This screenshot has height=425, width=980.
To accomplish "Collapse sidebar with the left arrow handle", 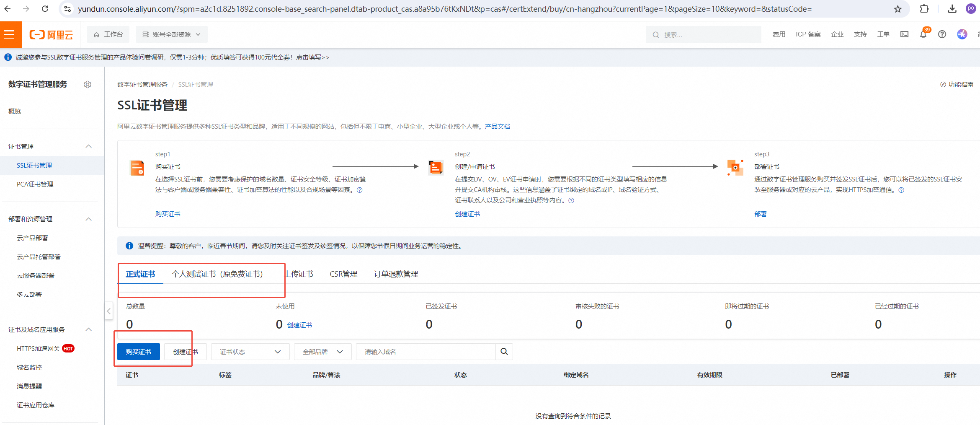I will 108,311.
